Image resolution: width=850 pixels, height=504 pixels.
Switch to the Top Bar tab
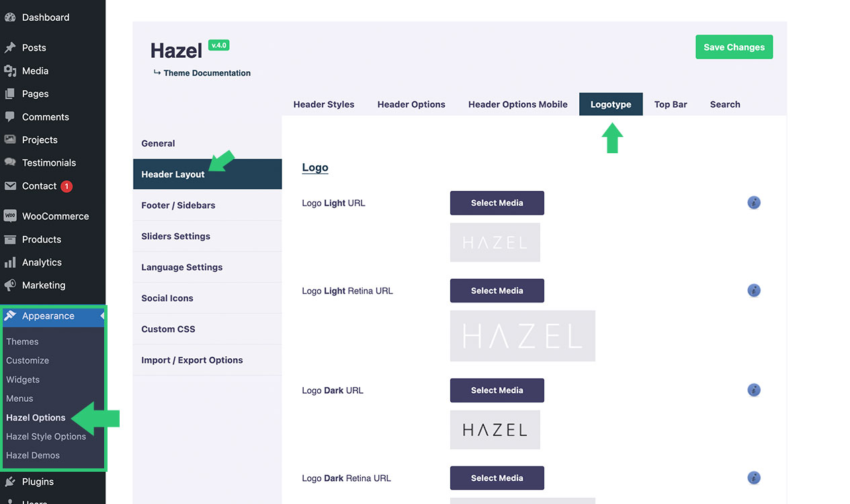pos(670,104)
